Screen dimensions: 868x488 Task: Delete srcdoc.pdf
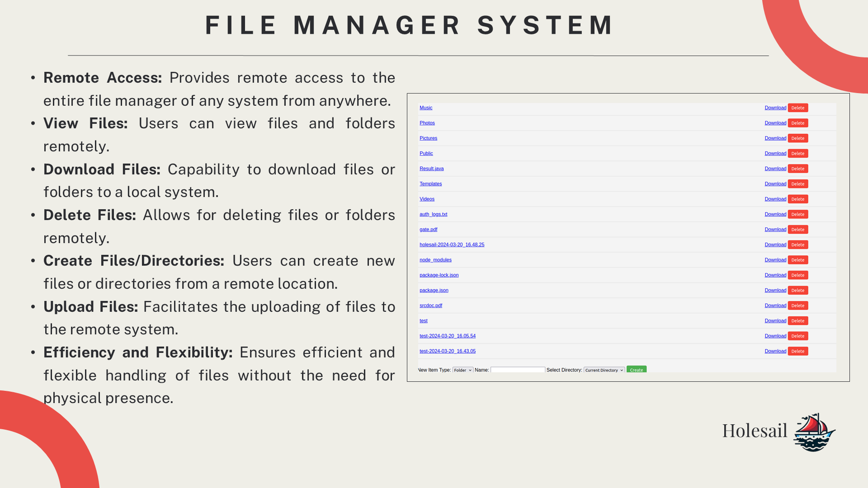pos(798,305)
